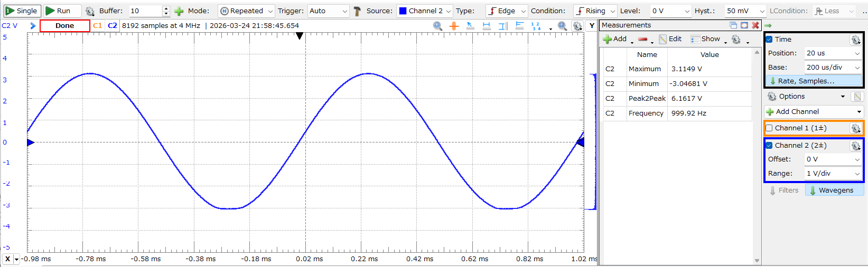Uncheck the Channel 2 checkbox
Screen dimensions: 868x267
tap(769, 146)
